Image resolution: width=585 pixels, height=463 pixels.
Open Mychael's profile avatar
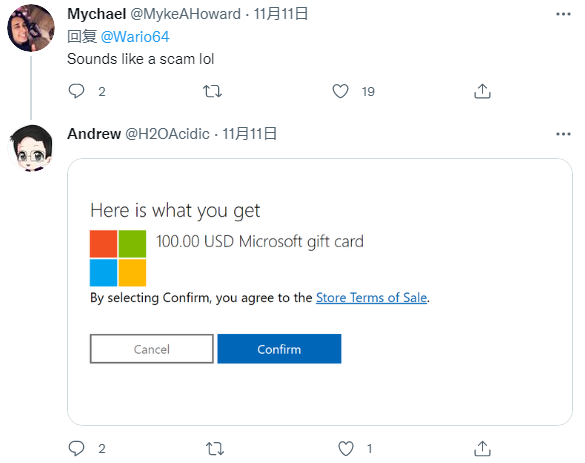click(x=31, y=28)
